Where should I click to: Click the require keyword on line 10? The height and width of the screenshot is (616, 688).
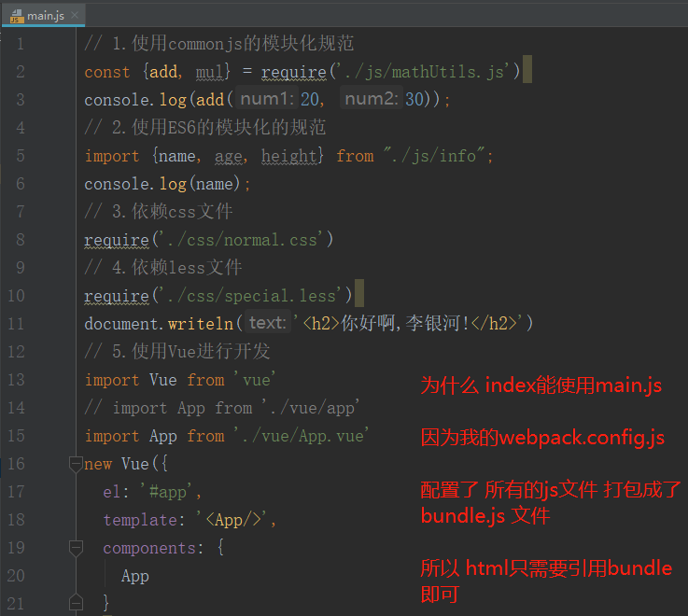pos(117,296)
